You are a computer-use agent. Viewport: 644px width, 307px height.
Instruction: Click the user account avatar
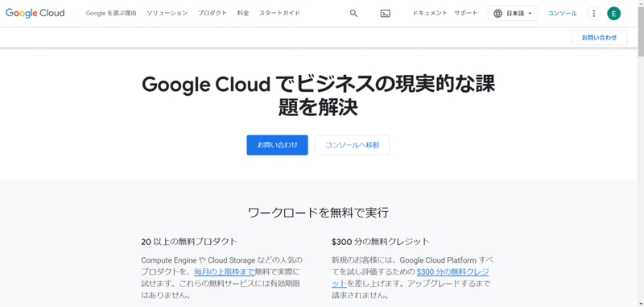(x=613, y=13)
